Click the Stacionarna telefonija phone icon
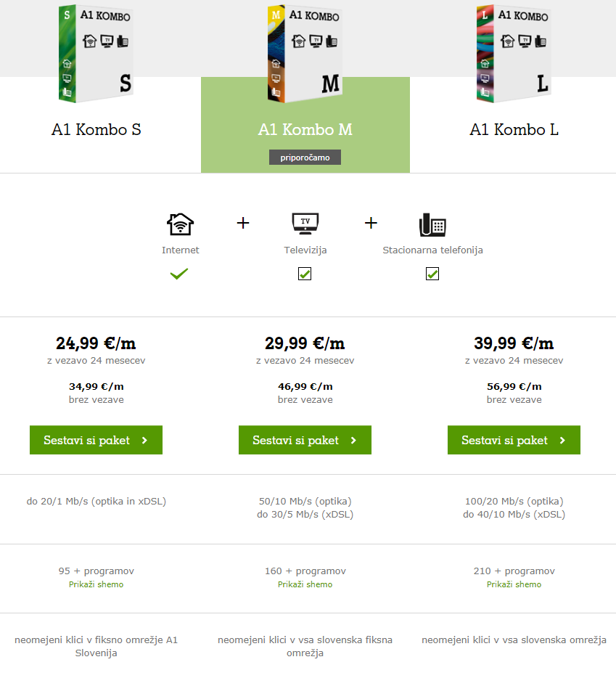 pos(432,225)
